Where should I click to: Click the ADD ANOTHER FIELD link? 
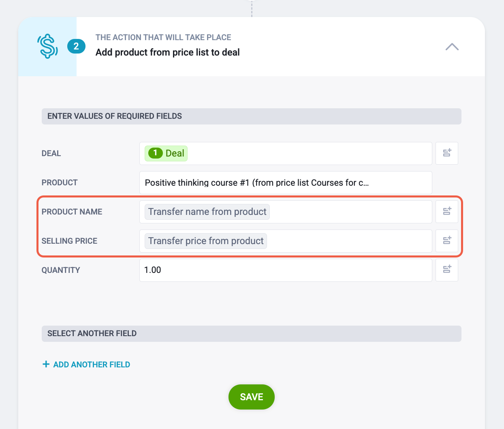pyautogui.click(x=92, y=365)
